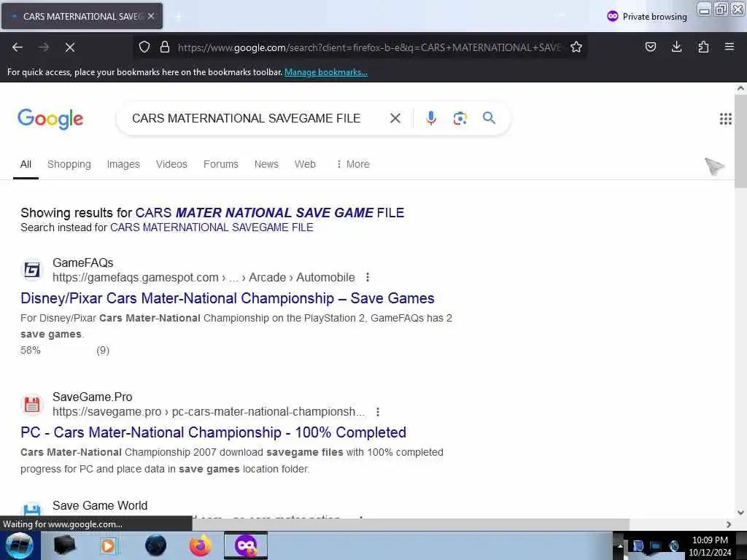Screen dimensions: 747x560
Task: Open corrected CARS MATER NATIONAL search
Action: pyautogui.click(x=270, y=212)
